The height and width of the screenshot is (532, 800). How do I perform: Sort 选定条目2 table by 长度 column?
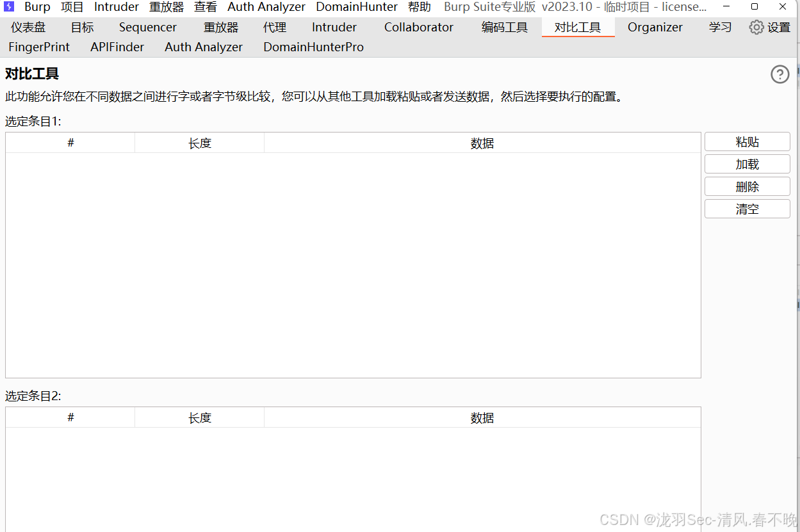click(x=200, y=417)
